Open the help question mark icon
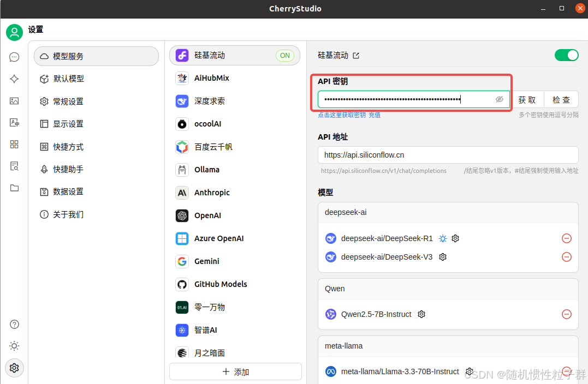The height and width of the screenshot is (384, 588). [x=14, y=325]
